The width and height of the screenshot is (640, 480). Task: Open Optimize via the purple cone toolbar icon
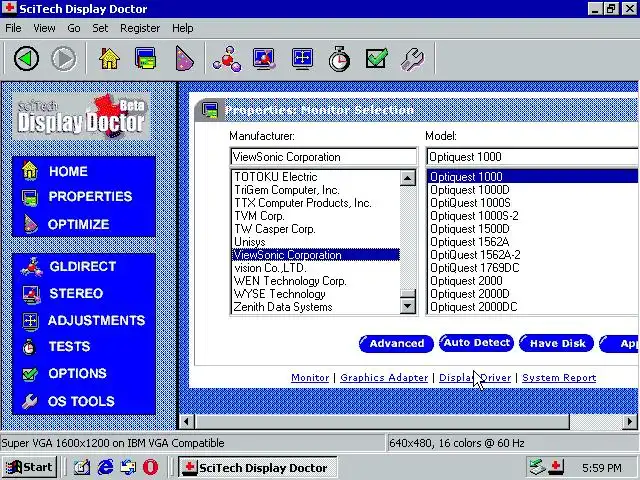pos(183,59)
